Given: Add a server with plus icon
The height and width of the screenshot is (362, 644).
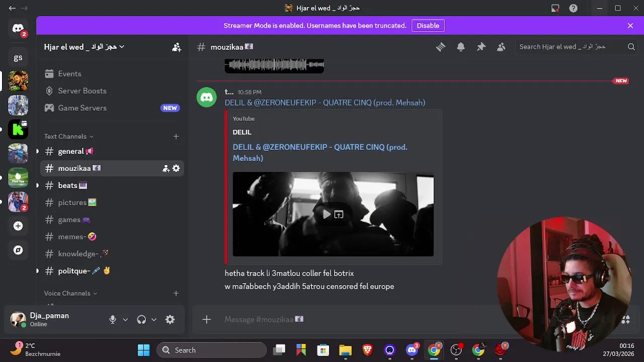Looking at the screenshot, I should [x=18, y=226].
